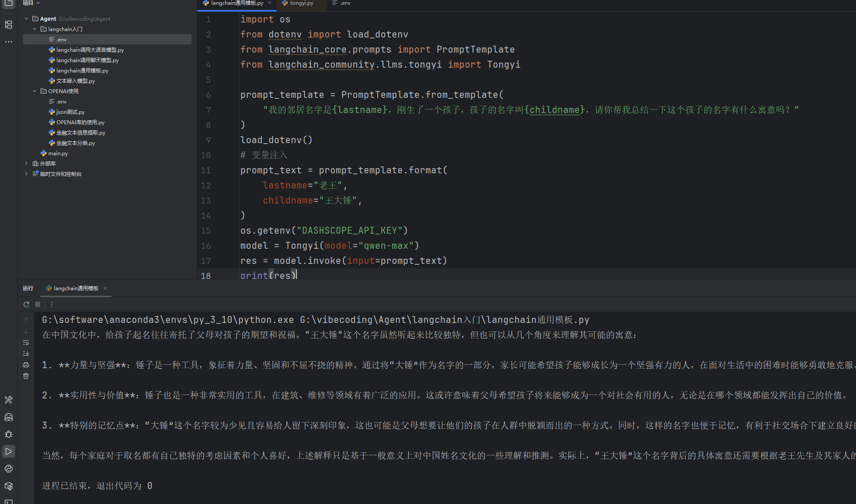Toggle the Run tool window play icon

click(x=9, y=451)
